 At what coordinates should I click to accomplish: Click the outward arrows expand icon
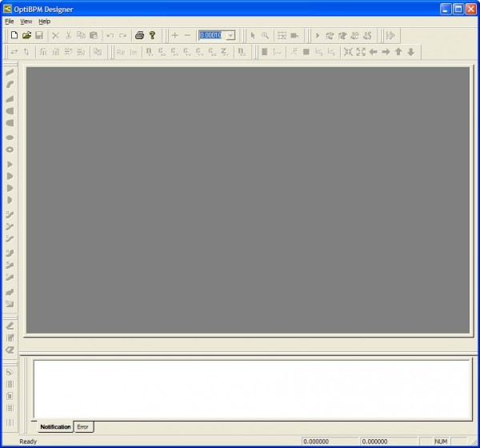[361, 52]
